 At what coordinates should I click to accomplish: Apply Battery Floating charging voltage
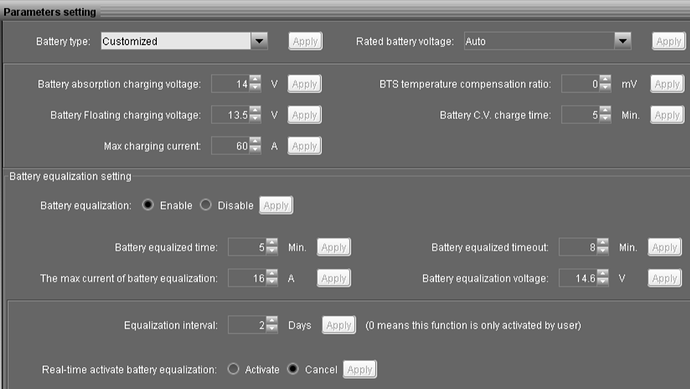pyautogui.click(x=305, y=115)
